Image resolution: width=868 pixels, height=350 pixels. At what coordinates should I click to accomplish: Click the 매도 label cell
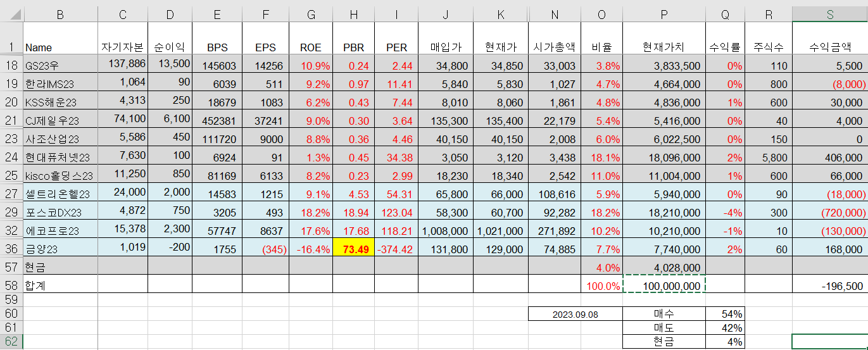click(664, 327)
